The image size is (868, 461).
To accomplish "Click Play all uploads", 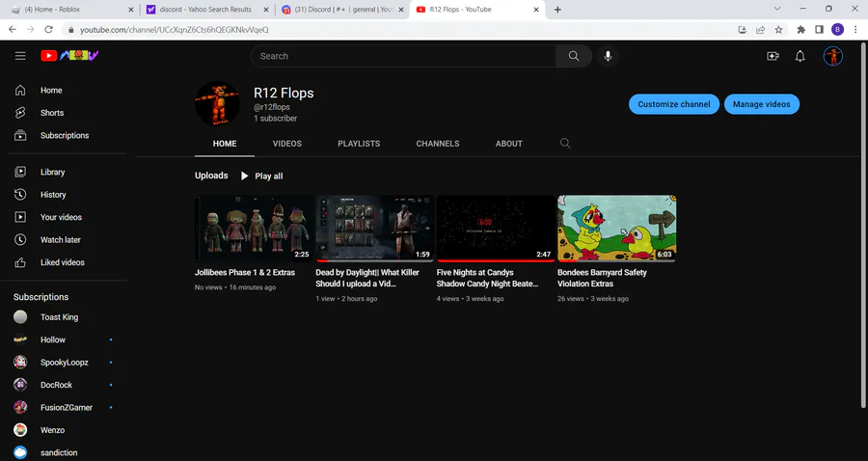I will 261,176.
